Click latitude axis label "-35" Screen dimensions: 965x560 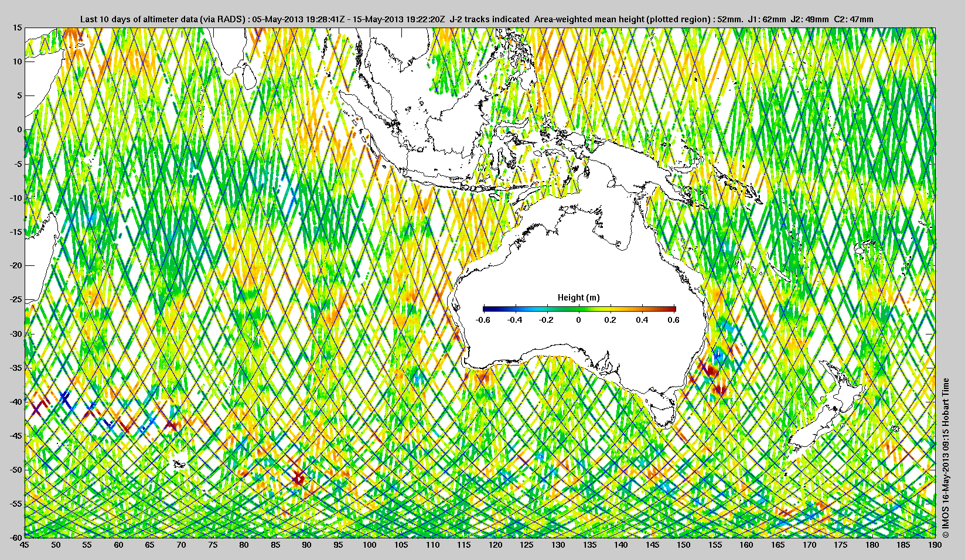[x=16, y=368]
